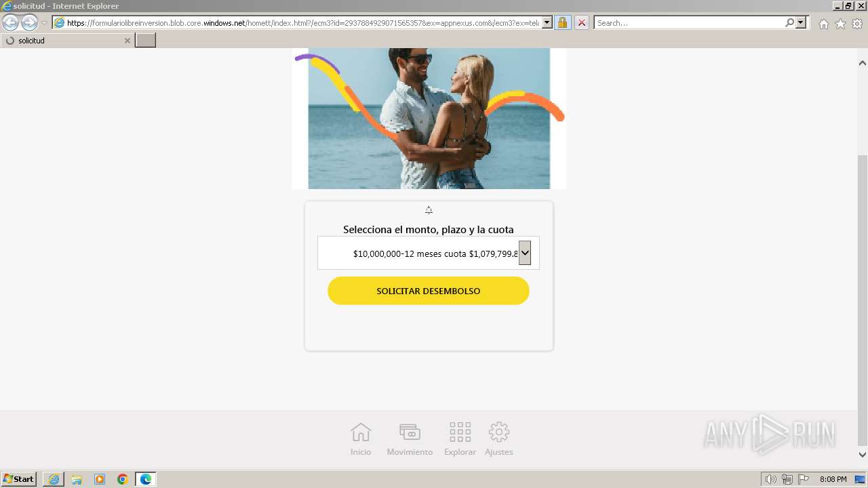This screenshot has height=488, width=868.
Task: Click the 8:08 PM clock
Action: coord(833,479)
